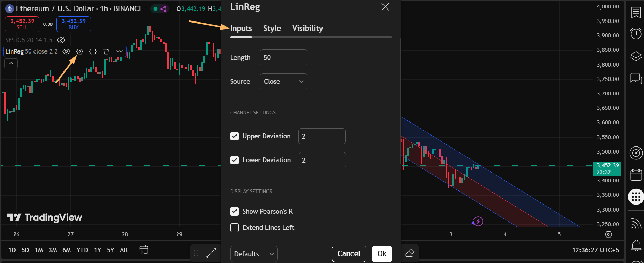644x263 pixels.
Task: Click the 3,452.39 SELL button
Action: point(22,24)
